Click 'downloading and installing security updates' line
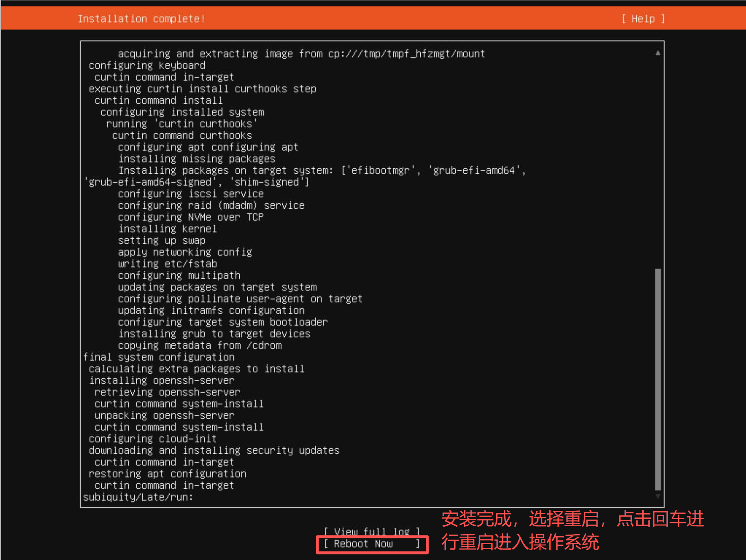 pos(214,450)
